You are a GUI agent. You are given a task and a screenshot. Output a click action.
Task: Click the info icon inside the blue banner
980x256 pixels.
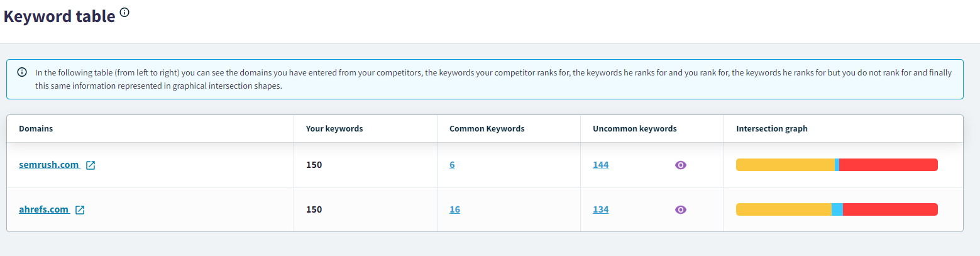pyautogui.click(x=22, y=72)
